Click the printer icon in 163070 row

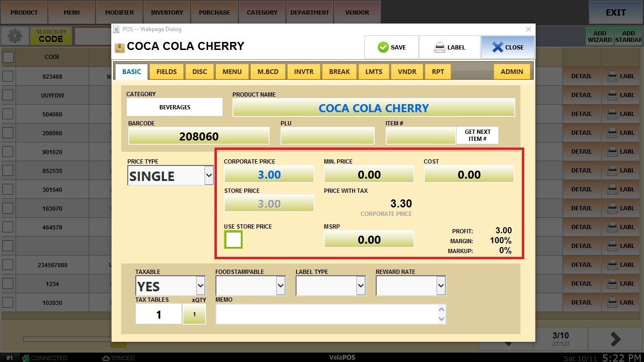click(612, 208)
